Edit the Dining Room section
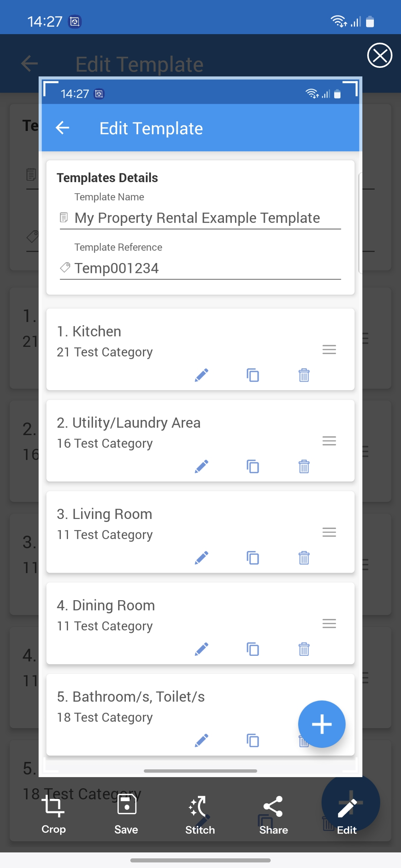This screenshot has width=401, height=868. [201, 649]
